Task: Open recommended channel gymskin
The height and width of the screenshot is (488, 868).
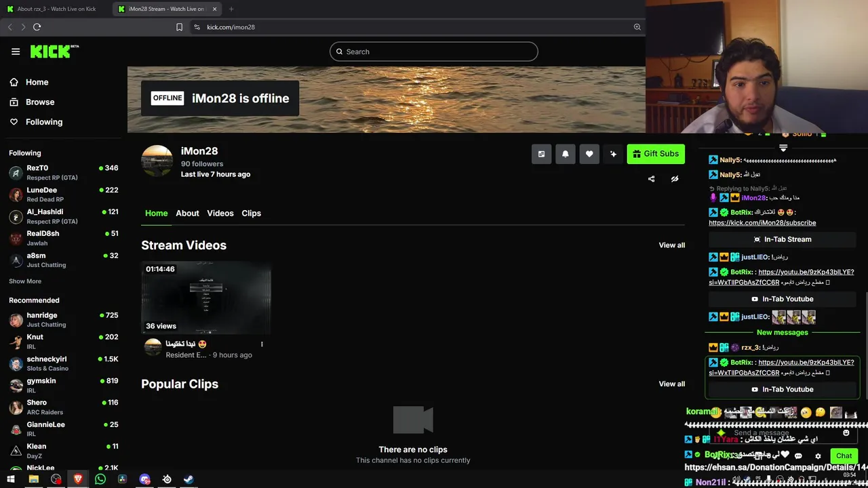Action: [x=63, y=385]
